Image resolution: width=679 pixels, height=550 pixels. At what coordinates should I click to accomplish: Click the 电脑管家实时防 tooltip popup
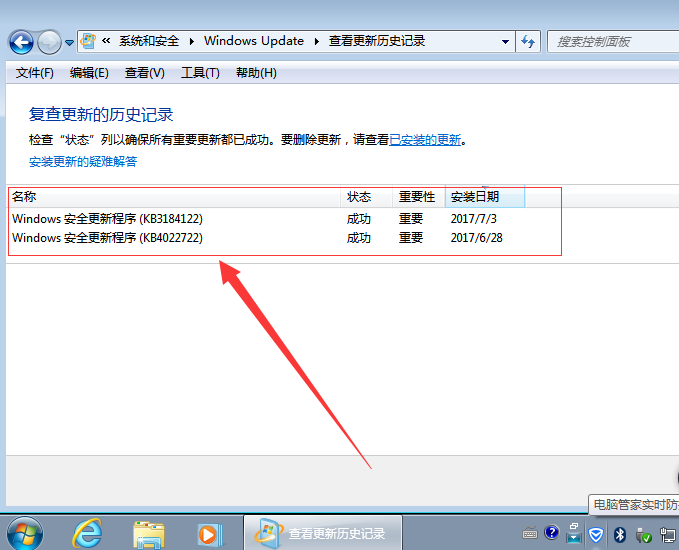pyautogui.click(x=634, y=505)
